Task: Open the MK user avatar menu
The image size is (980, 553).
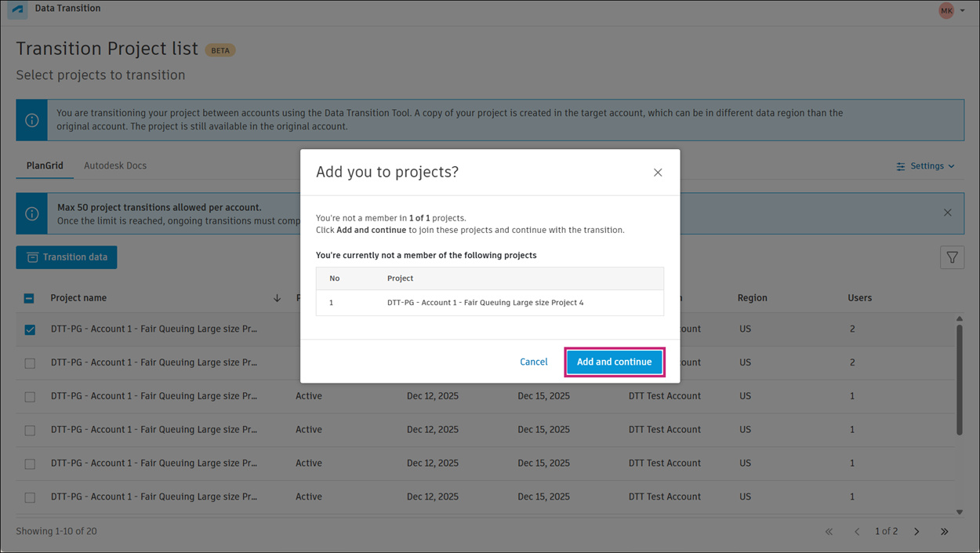Action: click(x=946, y=11)
